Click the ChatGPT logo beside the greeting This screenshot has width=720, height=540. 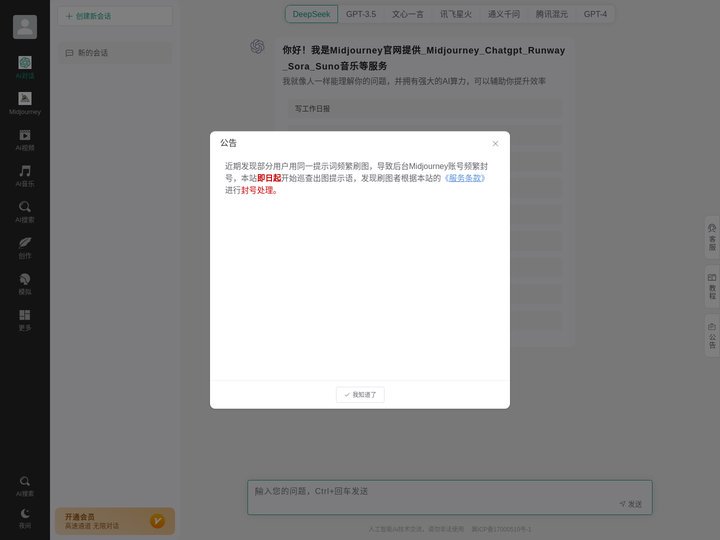tap(257, 46)
